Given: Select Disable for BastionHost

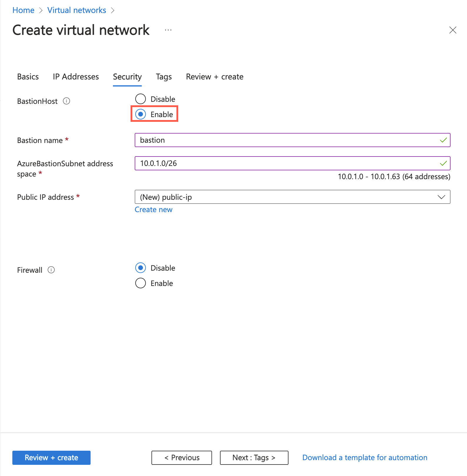Looking at the screenshot, I should pos(141,99).
